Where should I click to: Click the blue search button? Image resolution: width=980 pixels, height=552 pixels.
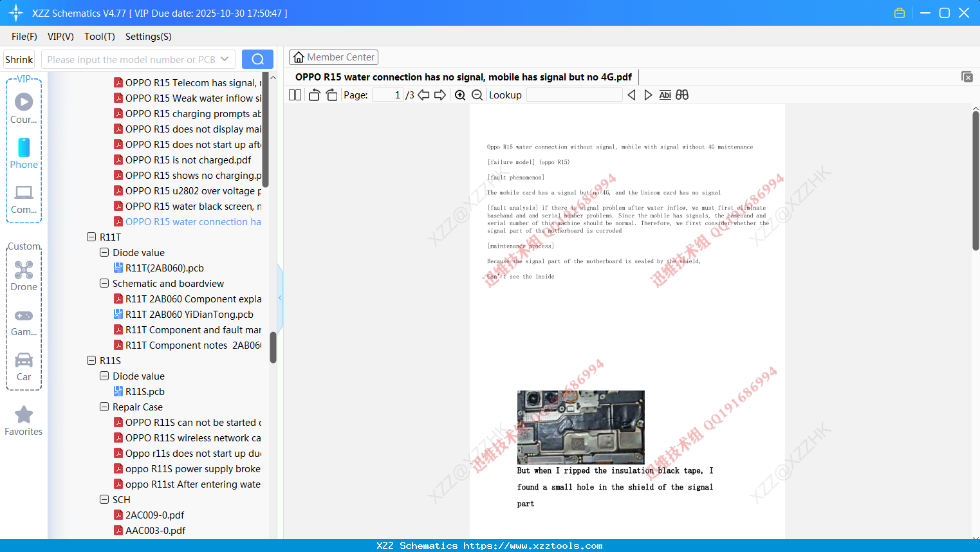point(257,59)
